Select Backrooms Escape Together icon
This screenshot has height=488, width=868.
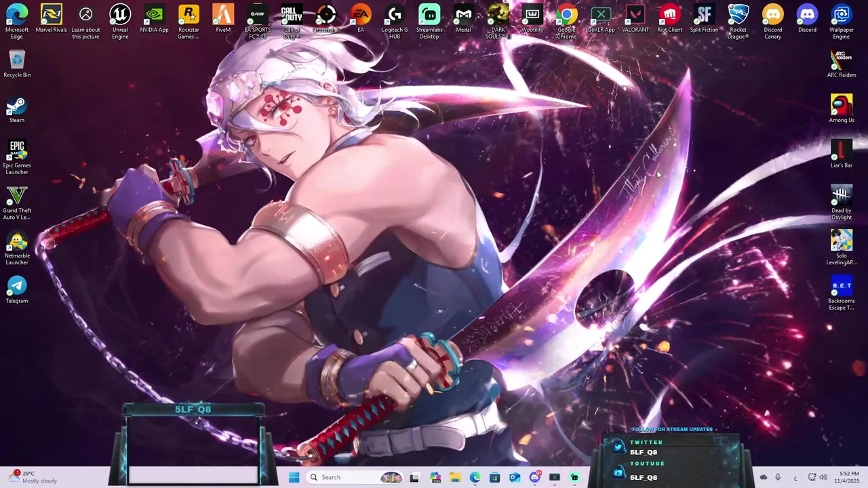tap(842, 293)
